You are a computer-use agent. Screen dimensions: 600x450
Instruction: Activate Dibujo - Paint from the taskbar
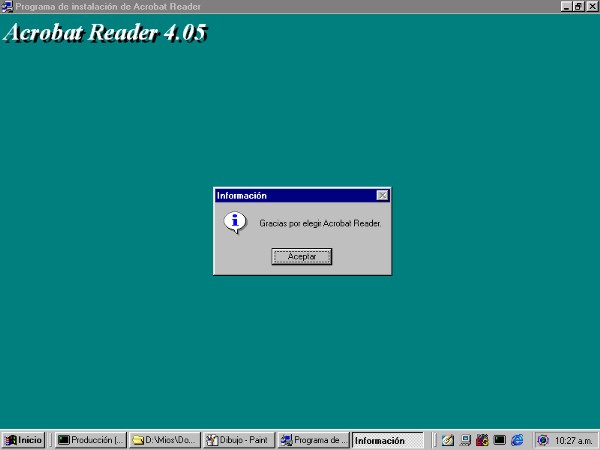[239, 440]
